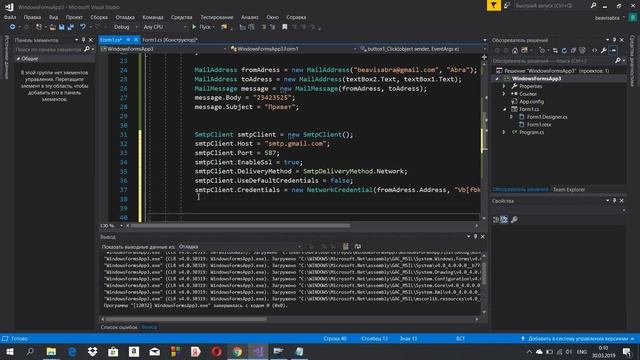Click the Undo arrow in the toolbar
The height and width of the screenshot is (360, 640).
click(83, 27)
